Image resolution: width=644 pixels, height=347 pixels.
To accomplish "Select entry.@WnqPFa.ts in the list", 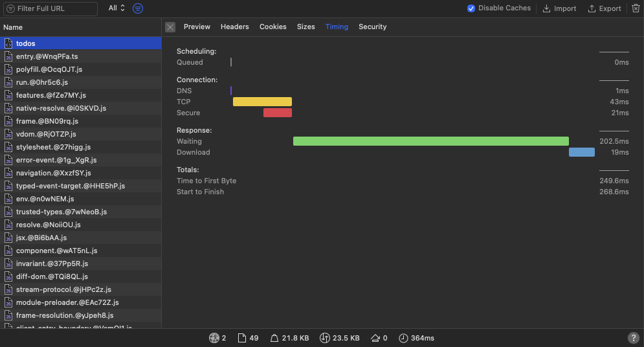I will (80, 56).
